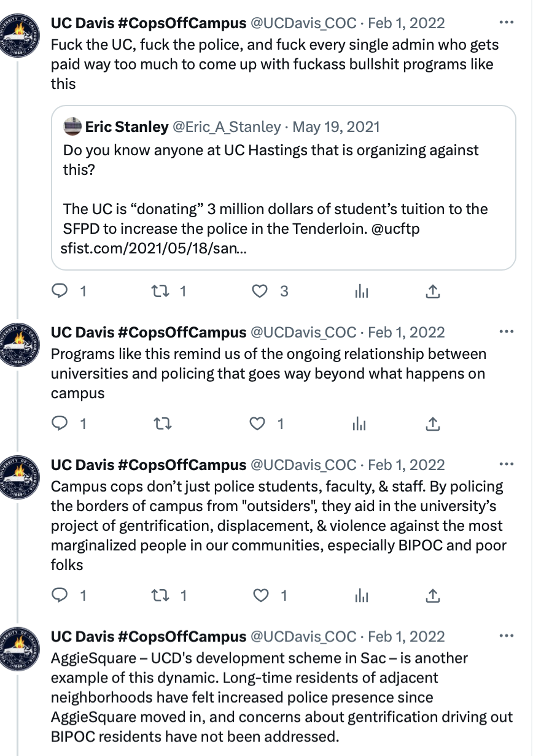Reply to the "Fuck the UC" tweet
Screen dimensions: 533x756
point(59,291)
